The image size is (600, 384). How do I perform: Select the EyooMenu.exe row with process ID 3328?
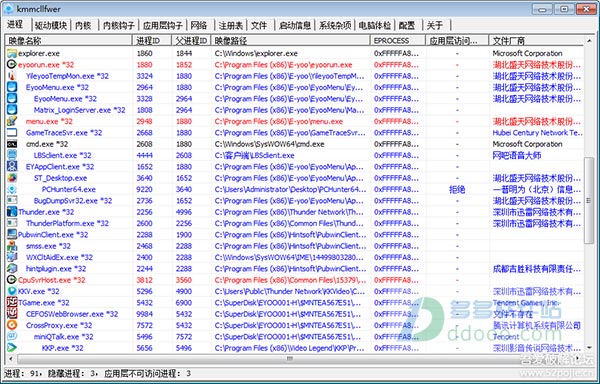tap(295, 99)
